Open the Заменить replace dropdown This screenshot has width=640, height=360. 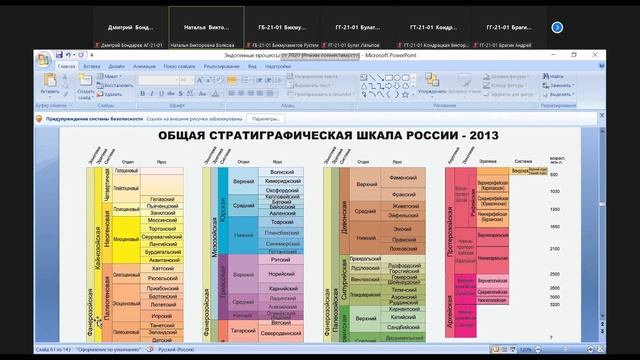tap(558, 85)
